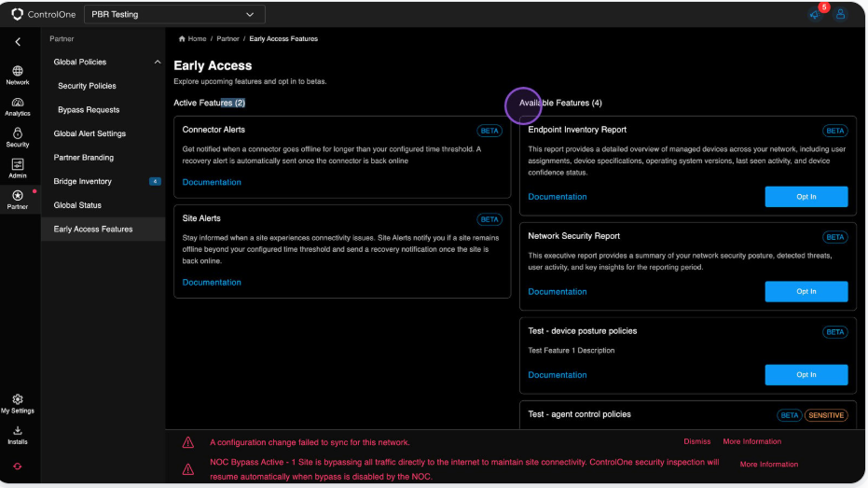The height and width of the screenshot is (488, 868).
Task: Click BETA badge on Connector Alerts
Action: point(489,131)
